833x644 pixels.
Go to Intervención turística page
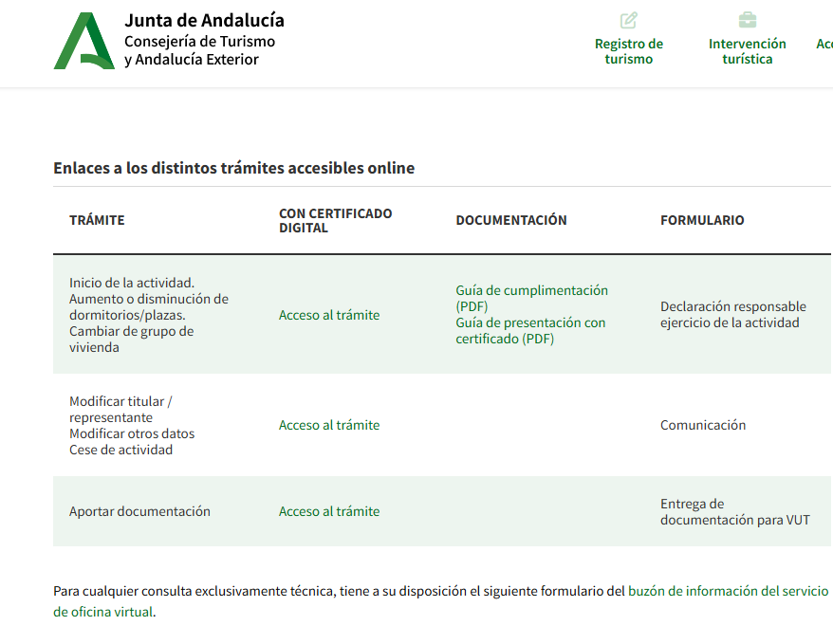tap(747, 50)
